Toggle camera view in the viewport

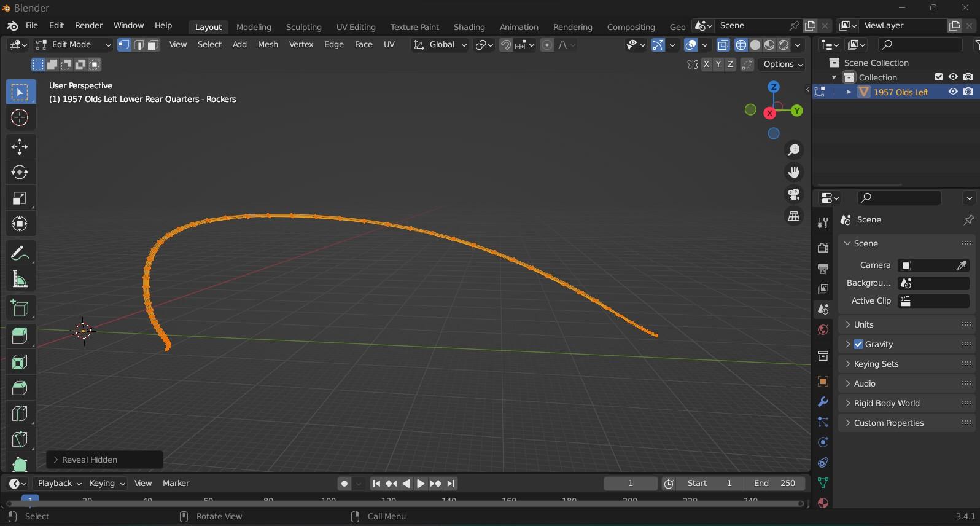click(x=794, y=194)
